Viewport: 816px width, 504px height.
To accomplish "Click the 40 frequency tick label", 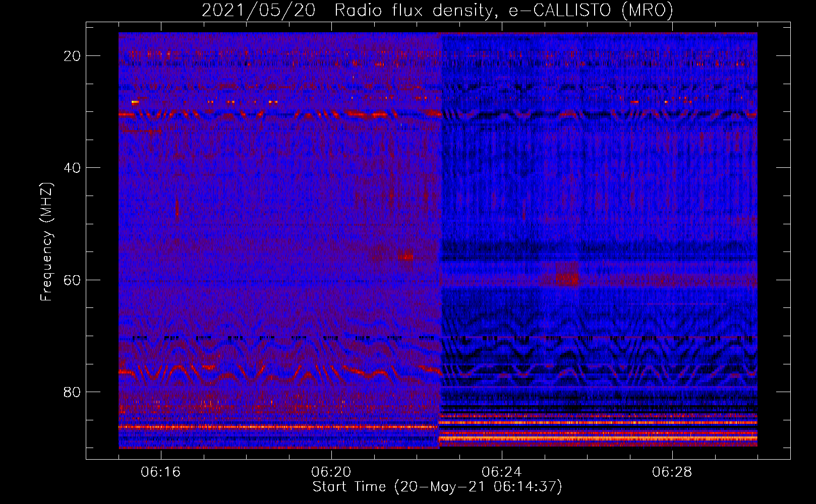I will tap(72, 168).
